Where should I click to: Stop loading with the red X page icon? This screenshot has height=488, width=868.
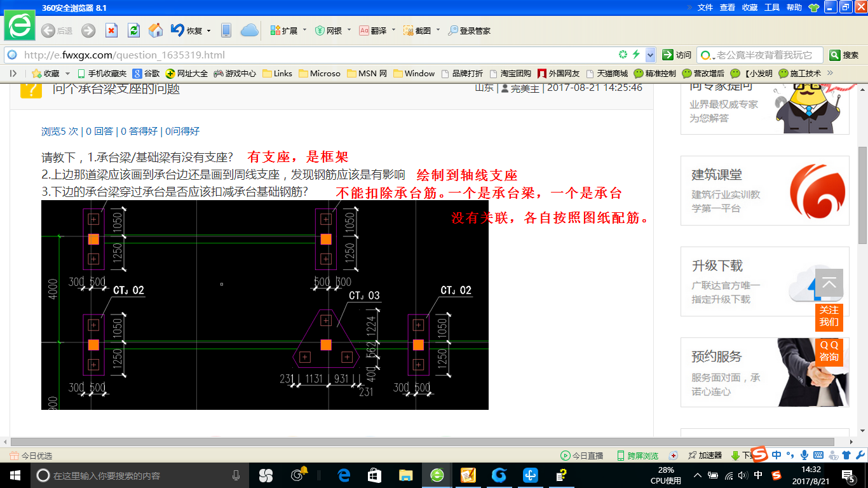click(111, 30)
